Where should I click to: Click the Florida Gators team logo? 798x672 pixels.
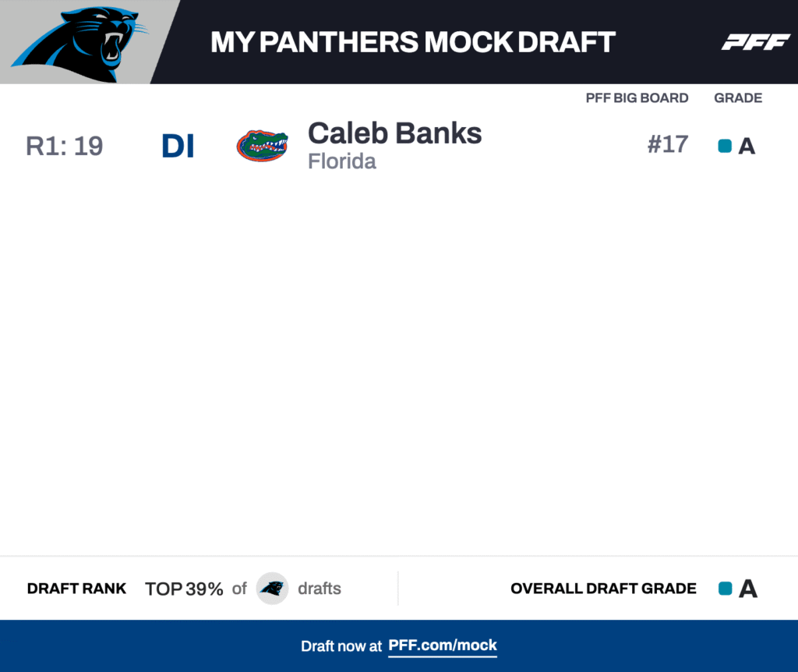tap(263, 146)
